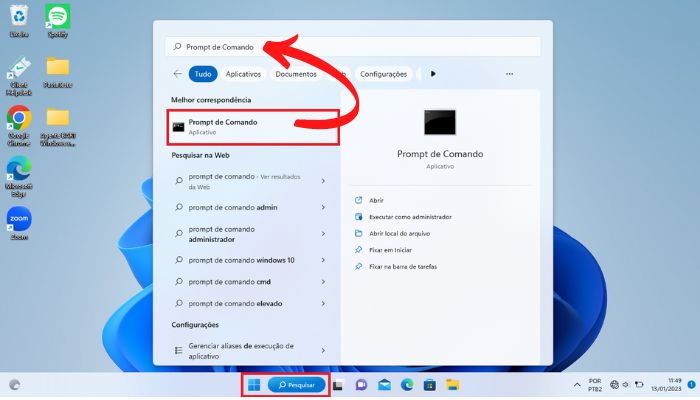Expand chevron for prompt de comando cmd
Viewport: 700px width, 400px height.
(x=323, y=282)
